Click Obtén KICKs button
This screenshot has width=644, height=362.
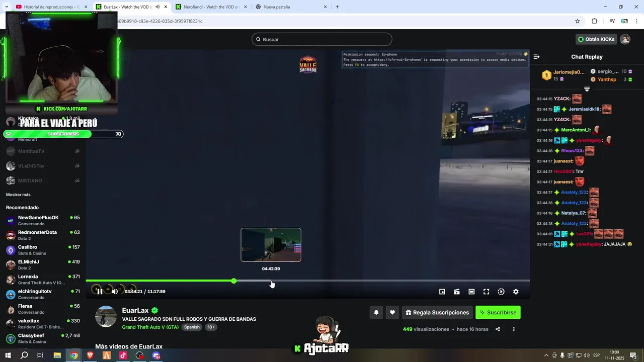pyautogui.click(x=596, y=39)
